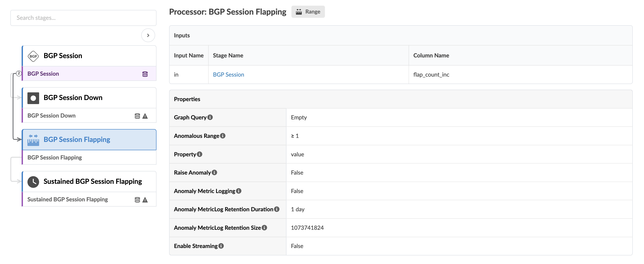Expand the stages panel with chevron button

(148, 35)
